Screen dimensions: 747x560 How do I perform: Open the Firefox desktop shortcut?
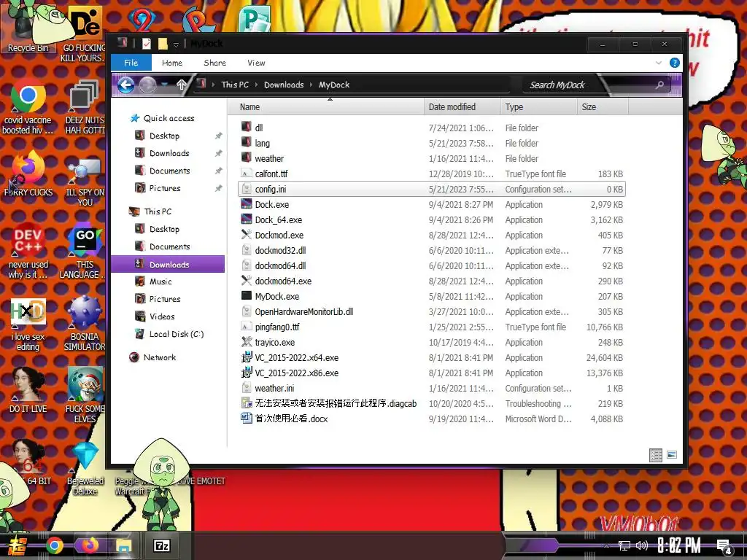(28, 174)
